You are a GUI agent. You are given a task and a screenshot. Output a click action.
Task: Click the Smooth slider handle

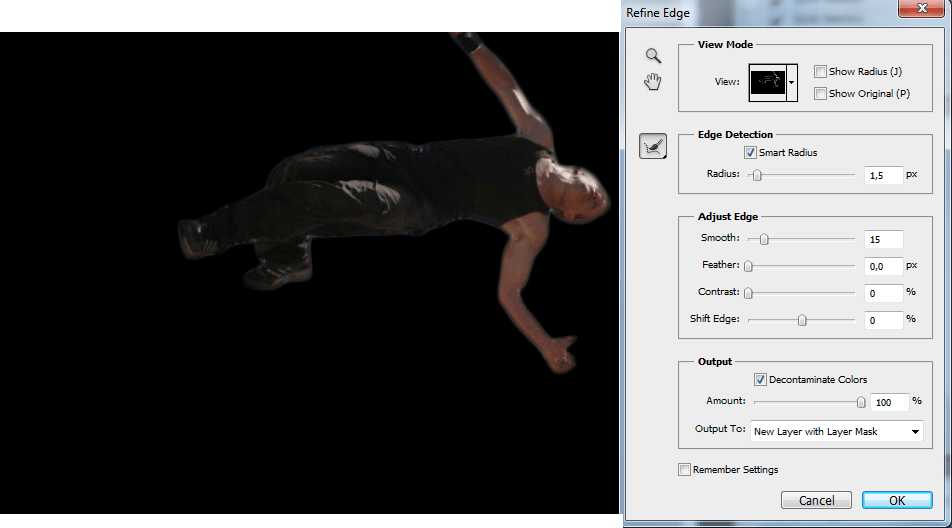pos(764,239)
